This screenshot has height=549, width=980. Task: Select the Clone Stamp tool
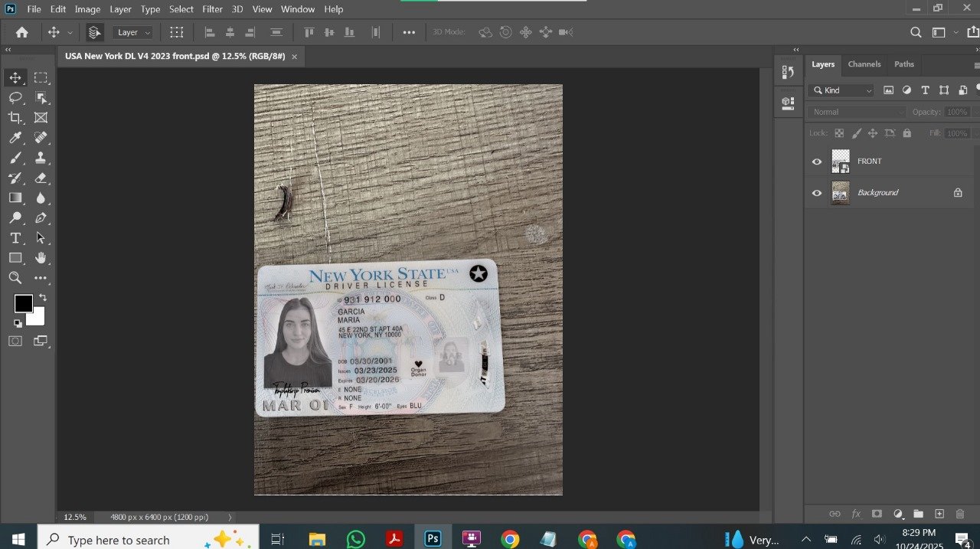click(x=41, y=158)
